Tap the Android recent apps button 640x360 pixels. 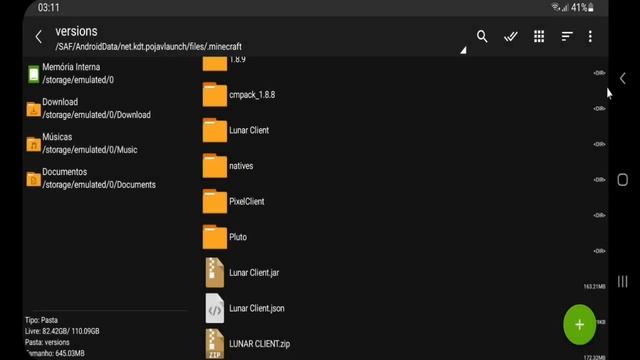point(622,281)
